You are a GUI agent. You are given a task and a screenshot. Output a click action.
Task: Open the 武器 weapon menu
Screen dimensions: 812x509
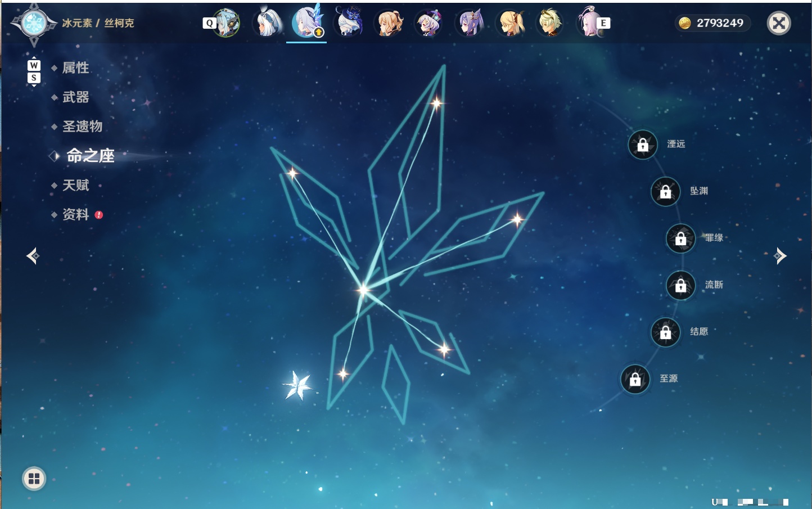click(75, 97)
